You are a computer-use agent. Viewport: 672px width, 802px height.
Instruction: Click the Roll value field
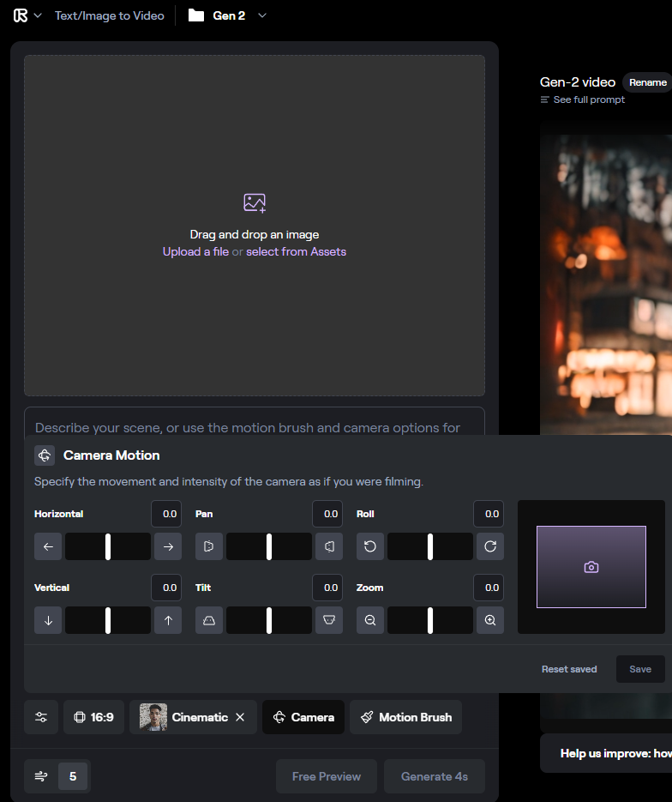point(489,514)
